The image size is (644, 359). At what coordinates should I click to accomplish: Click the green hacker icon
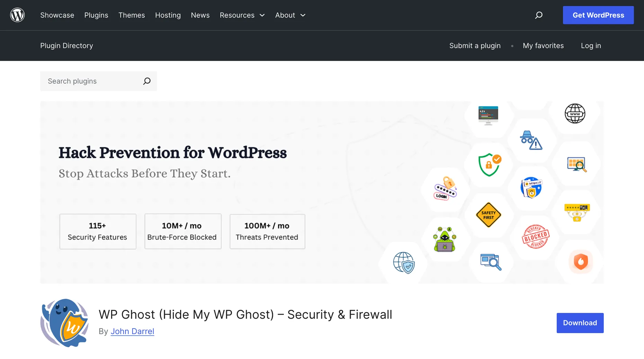click(x=445, y=239)
